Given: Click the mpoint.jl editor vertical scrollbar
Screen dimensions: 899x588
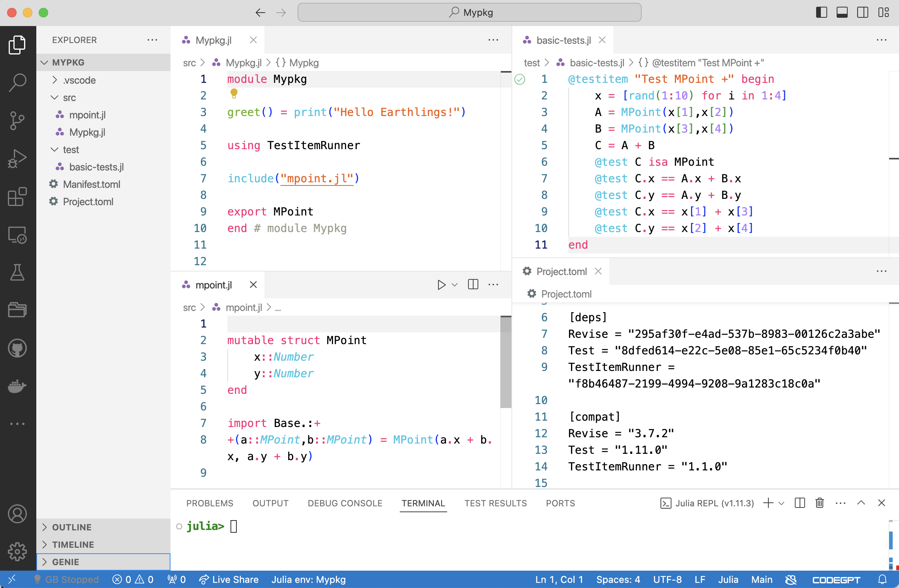Looking at the screenshot, I should [506, 362].
